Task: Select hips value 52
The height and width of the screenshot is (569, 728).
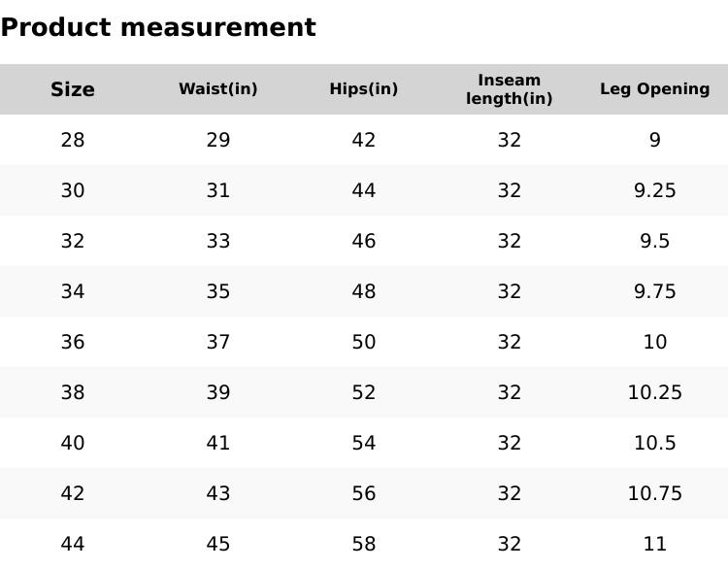Action: pyautogui.click(x=364, y=392)
